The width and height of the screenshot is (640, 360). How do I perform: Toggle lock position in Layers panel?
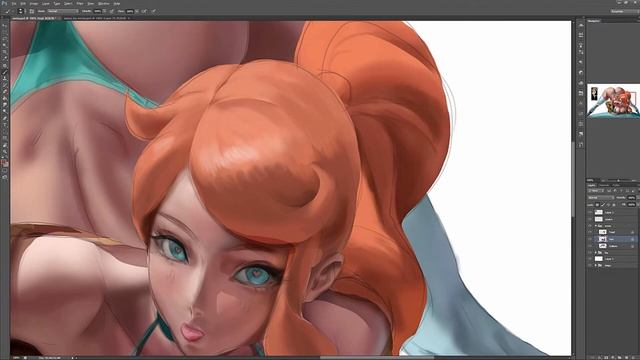coord(608,204)
